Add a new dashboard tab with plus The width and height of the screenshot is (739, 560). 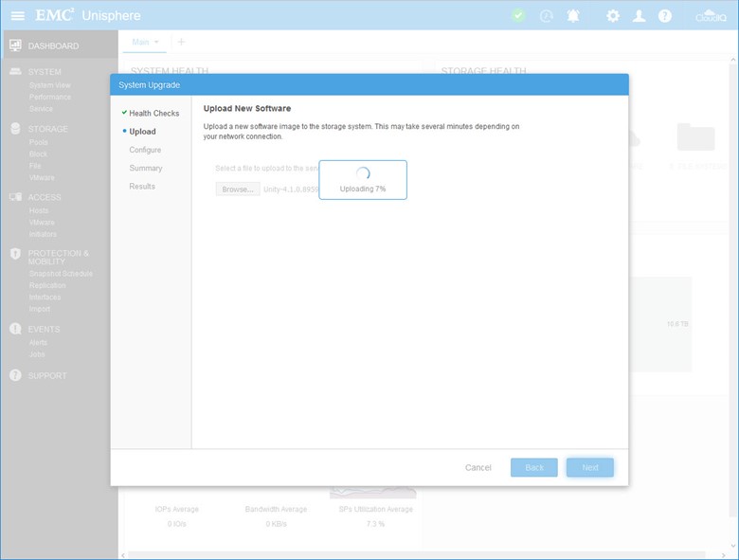tap(181, 42)
